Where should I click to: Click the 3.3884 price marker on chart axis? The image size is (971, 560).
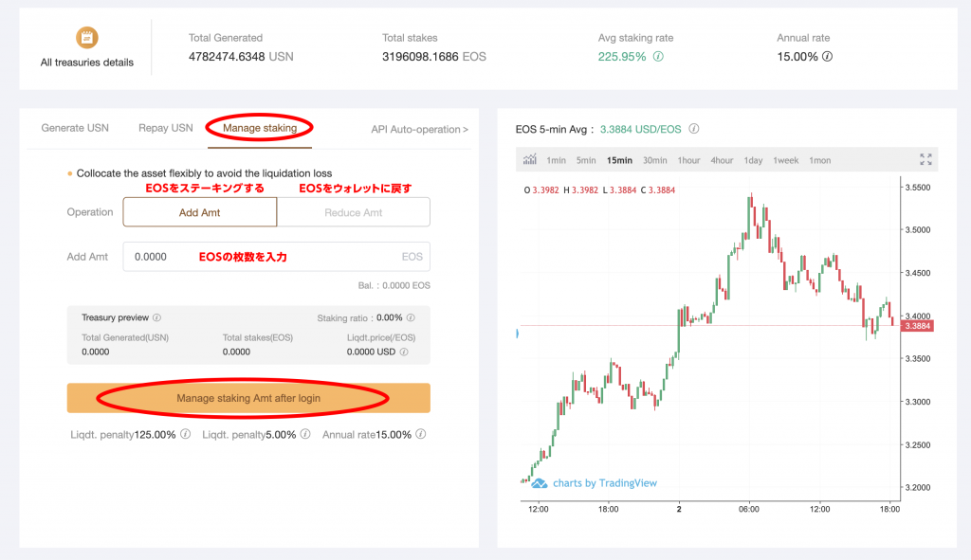pos(918,326)
